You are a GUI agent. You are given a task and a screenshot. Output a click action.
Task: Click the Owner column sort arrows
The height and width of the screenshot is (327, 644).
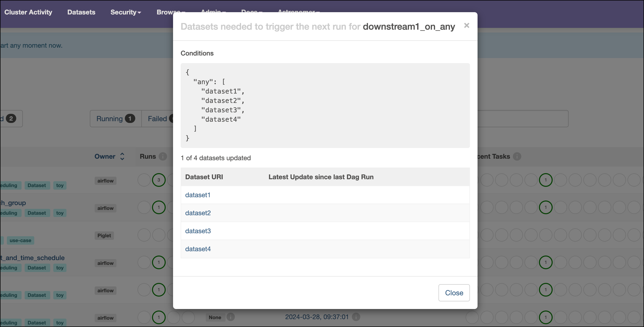click(x=122, y=156)
